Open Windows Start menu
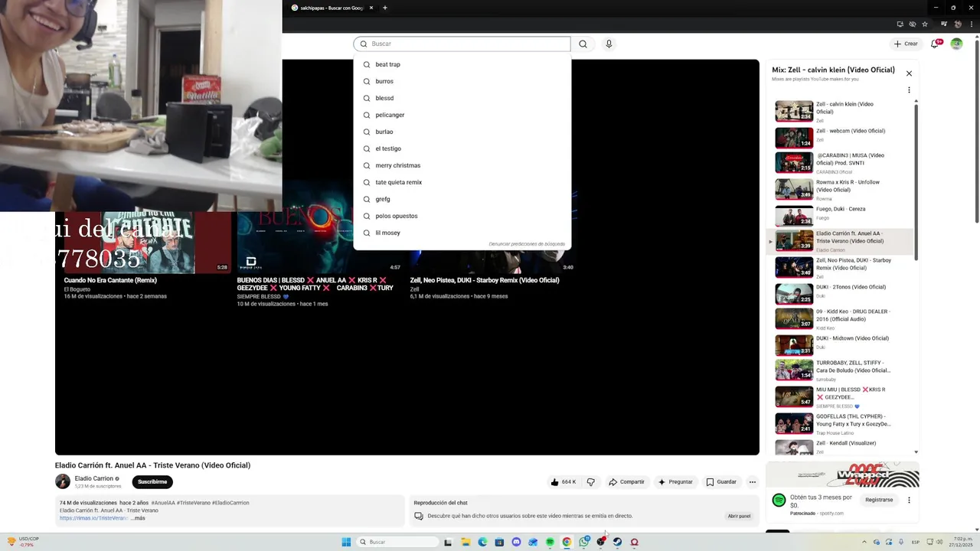This screenshot has width=980, height=551. pos(346,542)
